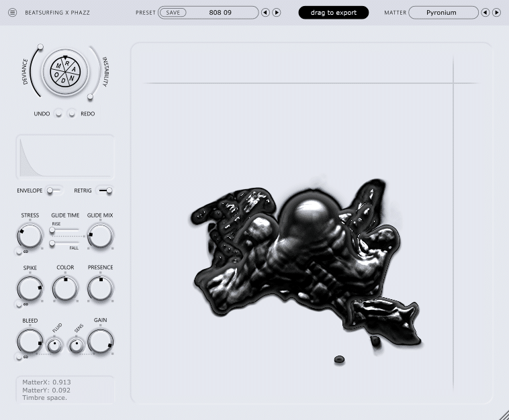Viewport: 509px width, 420px height.
Task: Click the small SENS knob
Action: point(77,346)
